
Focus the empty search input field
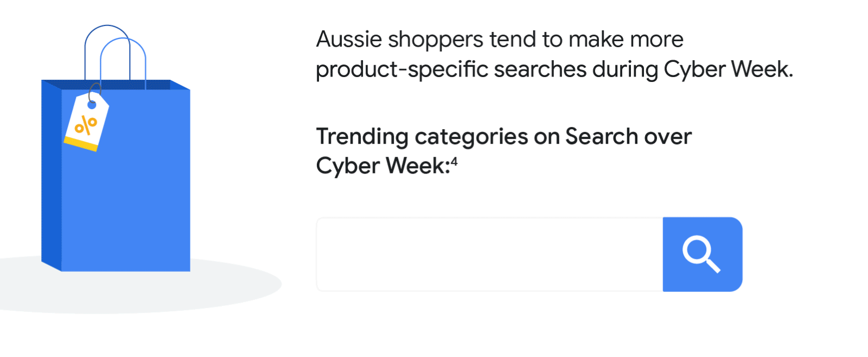[489, 254]
